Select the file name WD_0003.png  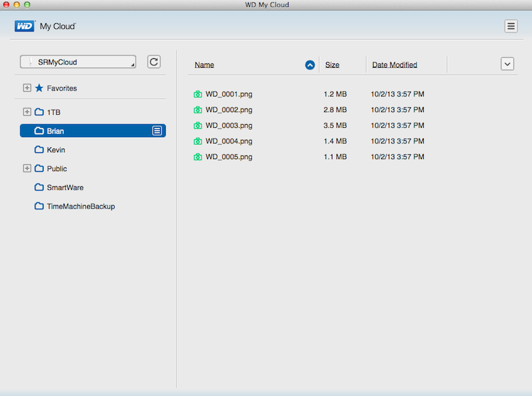click(229, 125)
